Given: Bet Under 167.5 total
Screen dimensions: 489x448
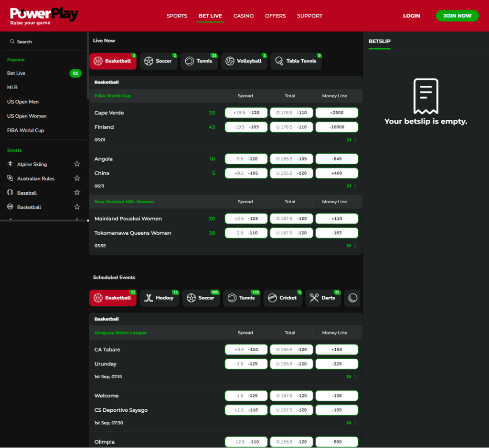Looking at the screenshot, I should (291, 233).
